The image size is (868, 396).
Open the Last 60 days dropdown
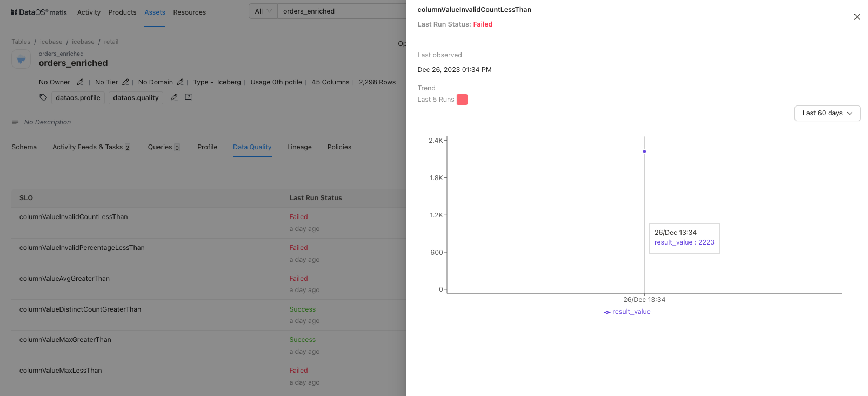click(x=827, y=113)
